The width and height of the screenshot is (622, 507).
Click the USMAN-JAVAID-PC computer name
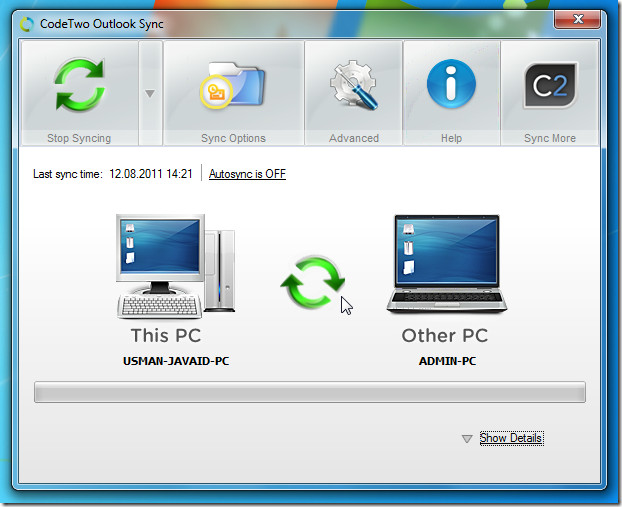pos(176,361)
